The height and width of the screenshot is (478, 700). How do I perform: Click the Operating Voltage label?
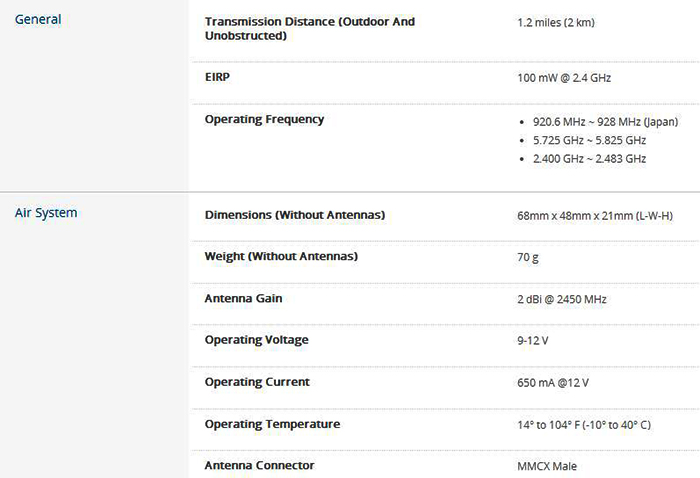[257, 340]
